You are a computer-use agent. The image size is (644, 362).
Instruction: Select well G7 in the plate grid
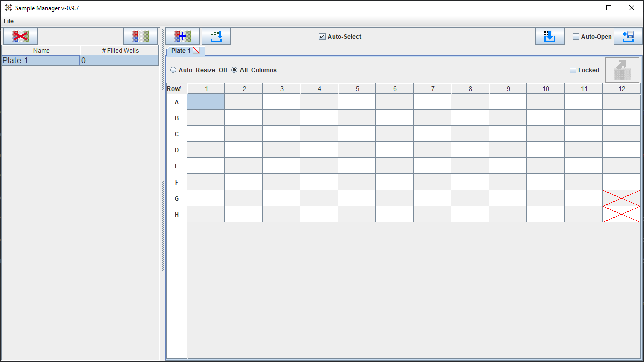pyautogui.click(x=432, y=198)
